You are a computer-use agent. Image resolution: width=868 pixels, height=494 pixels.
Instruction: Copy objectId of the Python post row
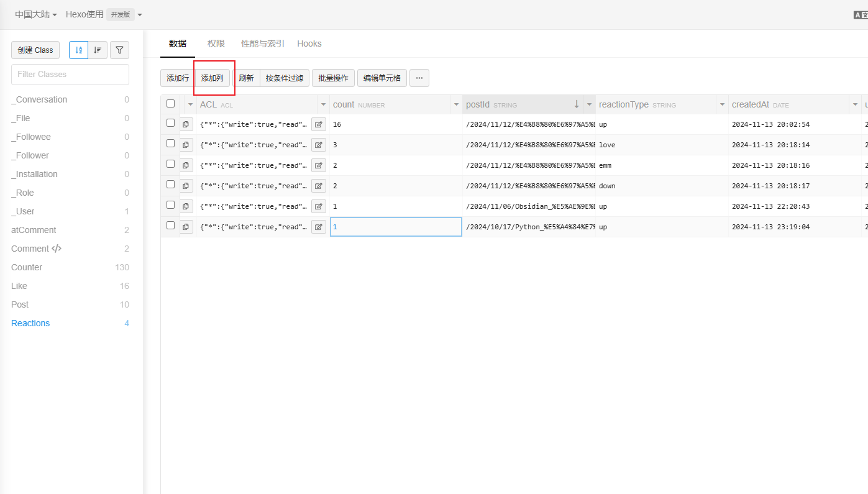tap(186, 227)
